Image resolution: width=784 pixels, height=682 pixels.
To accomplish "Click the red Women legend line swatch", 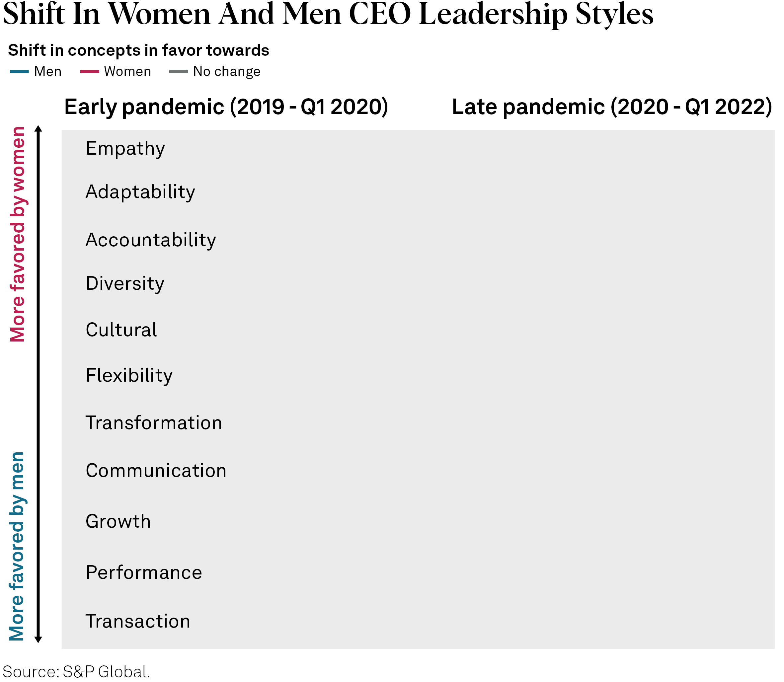I will [89, 72].
